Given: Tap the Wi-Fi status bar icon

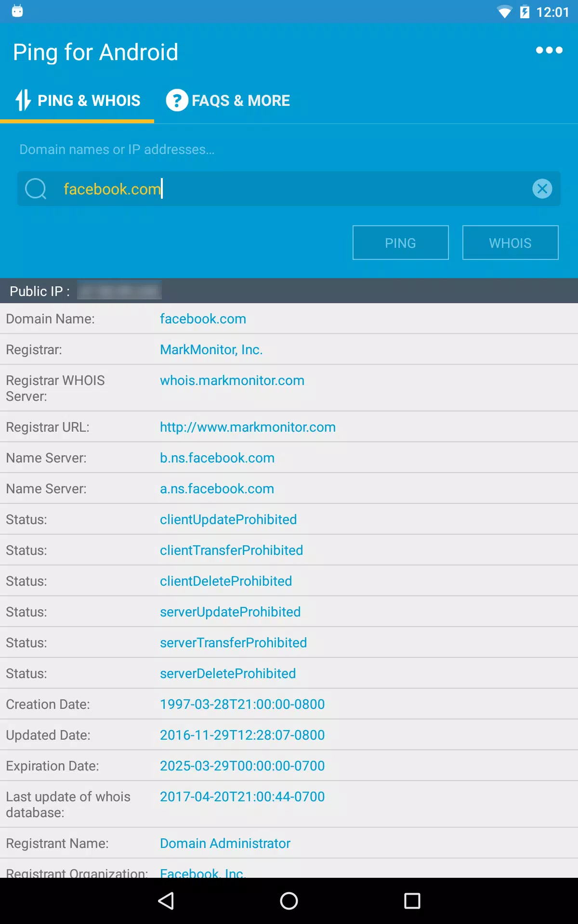Looking at the screenshot, I should pyautogui.click(x=504, y=12).
